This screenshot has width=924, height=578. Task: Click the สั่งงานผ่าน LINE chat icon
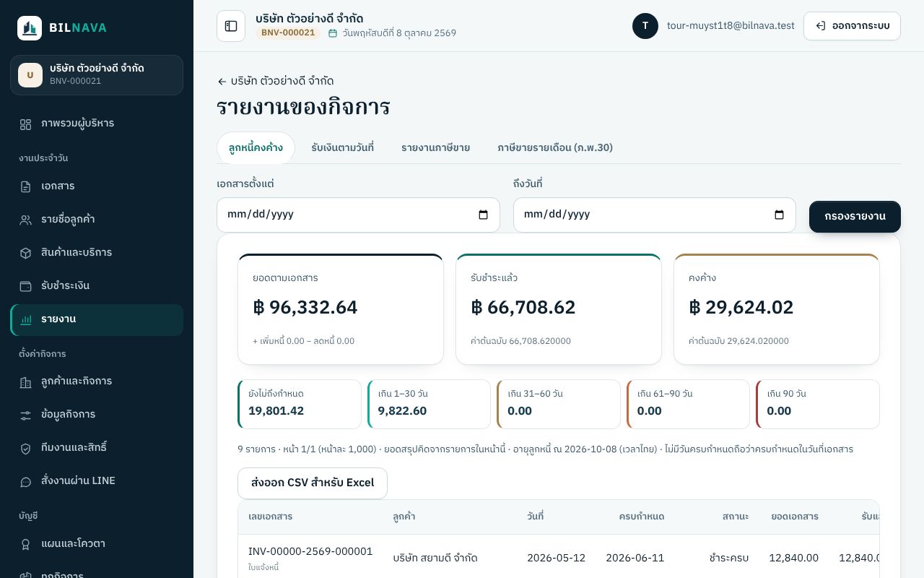pos(26,482)
